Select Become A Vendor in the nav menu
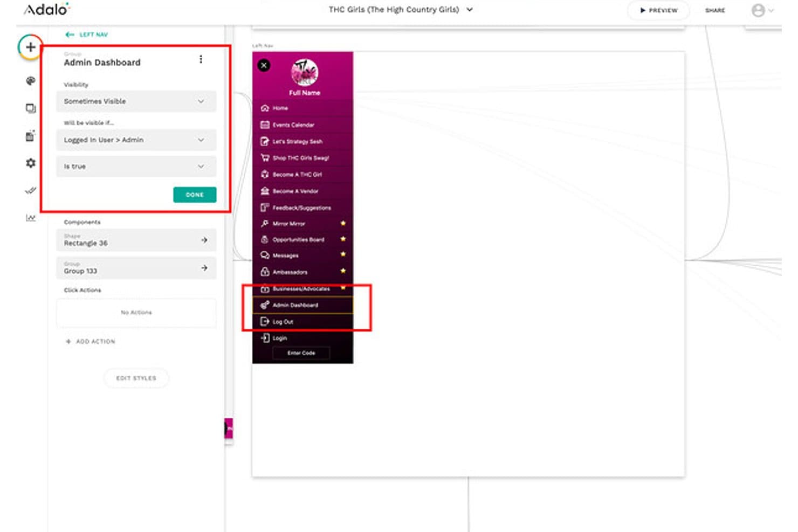Viewport: 798px width, 532px height. coord(302,191)
